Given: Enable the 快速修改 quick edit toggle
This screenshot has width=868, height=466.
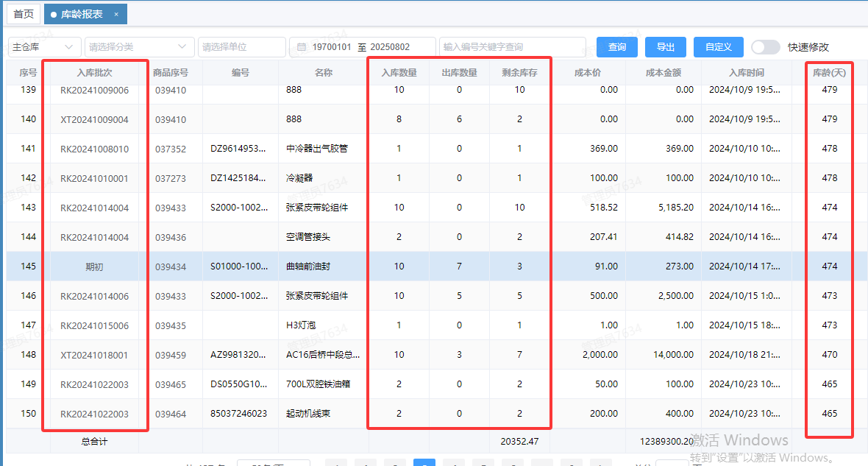Looking at the screenshot, I should coord(765,46).
